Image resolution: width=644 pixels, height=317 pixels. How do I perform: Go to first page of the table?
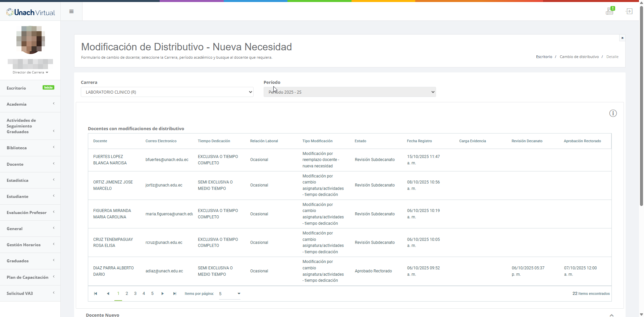tap(96, 294)
